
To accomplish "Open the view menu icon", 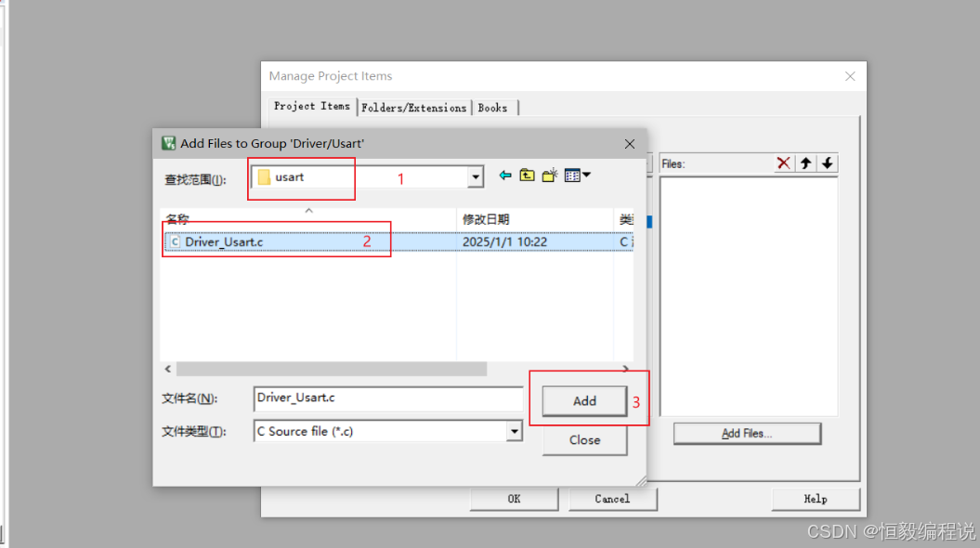I will coord(577,176).
